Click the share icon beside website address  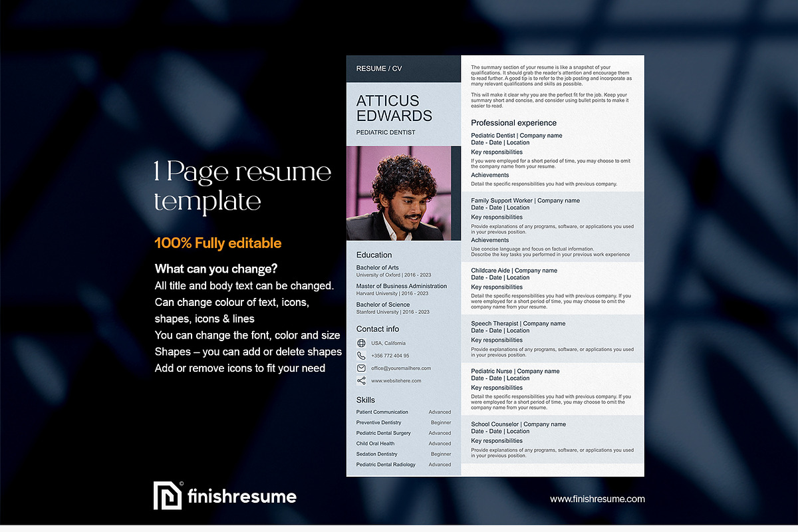click(361, 380)
